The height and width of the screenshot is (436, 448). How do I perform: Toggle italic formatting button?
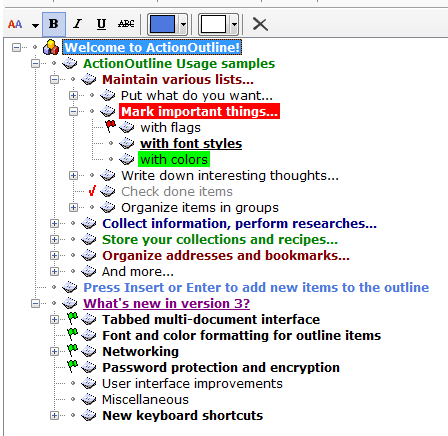[77, 24]
